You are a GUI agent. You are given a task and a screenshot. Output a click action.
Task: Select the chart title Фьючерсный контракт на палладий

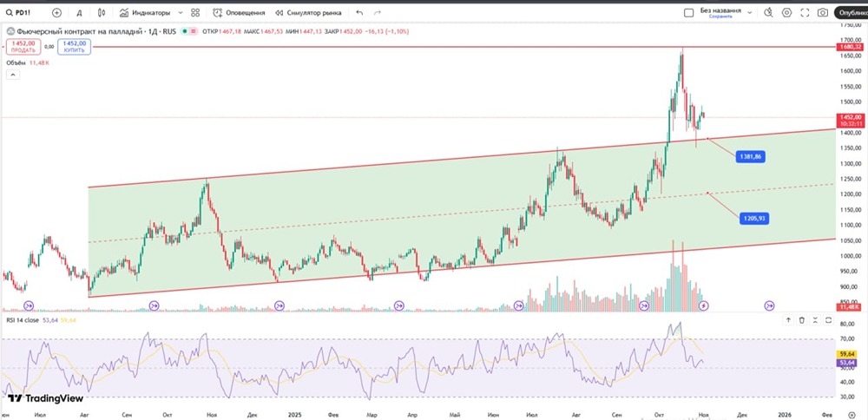pos(80,31)
